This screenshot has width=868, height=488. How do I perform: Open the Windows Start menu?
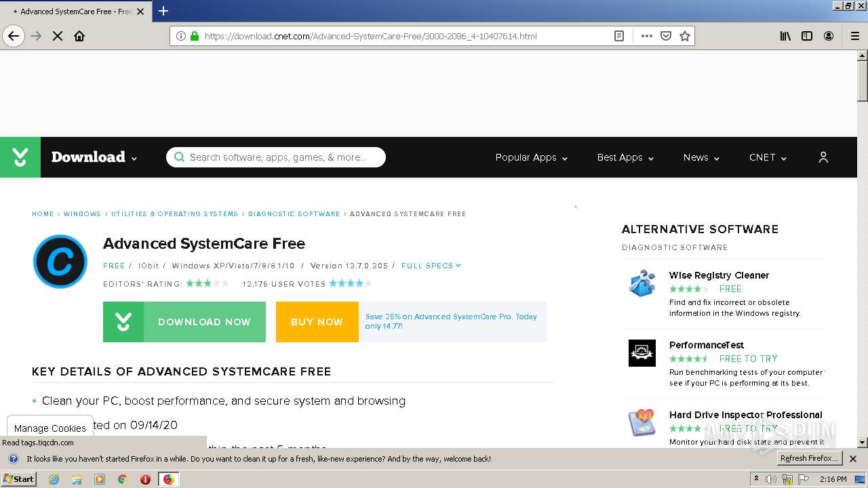point(18,479)
